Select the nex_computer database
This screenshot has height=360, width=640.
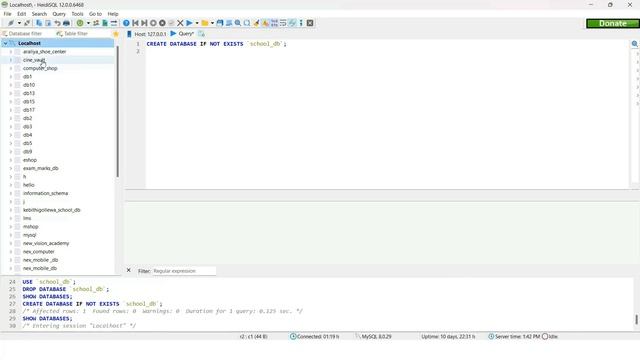pos(38,252)
